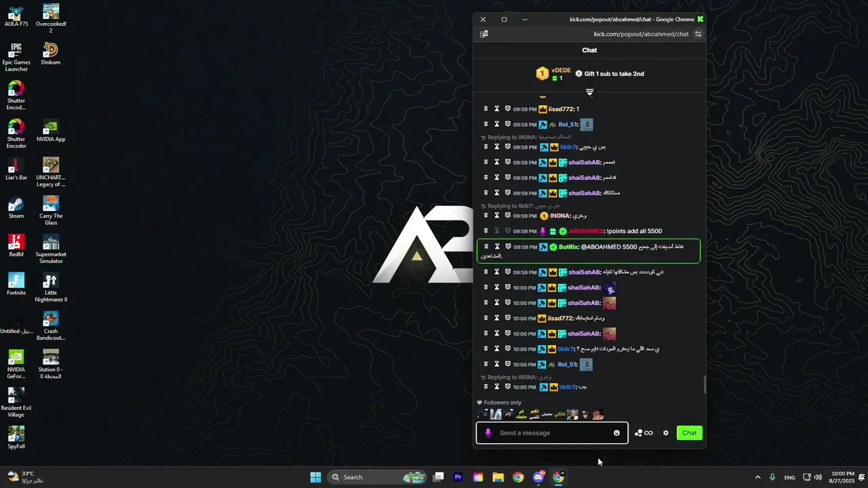Open Crash Bandicoot desktop icon

click(x=51, y=326)
